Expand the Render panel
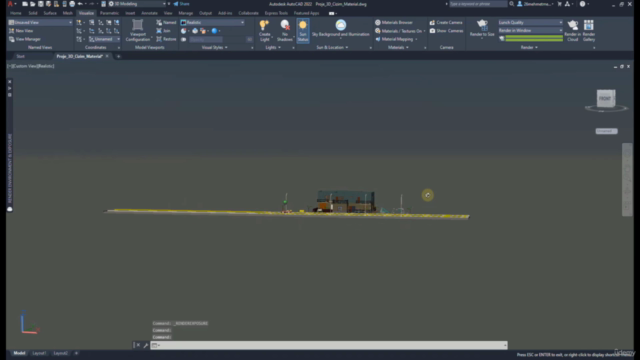The width and height of the screenshot is (640, 360). [529, 47]
